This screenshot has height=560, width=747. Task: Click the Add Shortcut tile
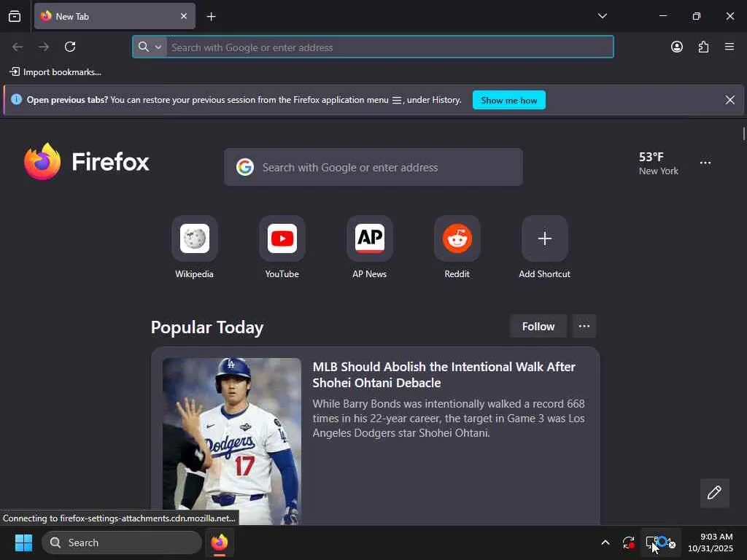click(544, 247)
